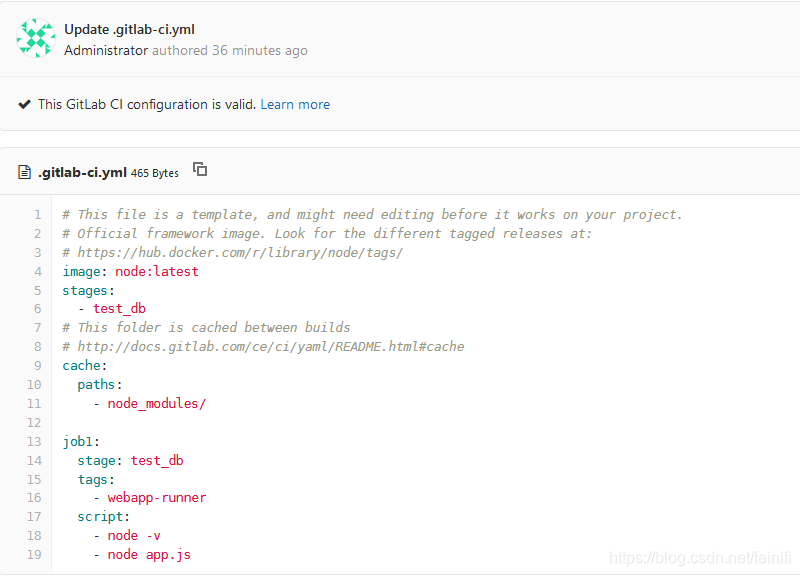Select line number 9 in the gutter
This screenshot has height=576, width=800.
pyautogui.click(x=38, y=366)
